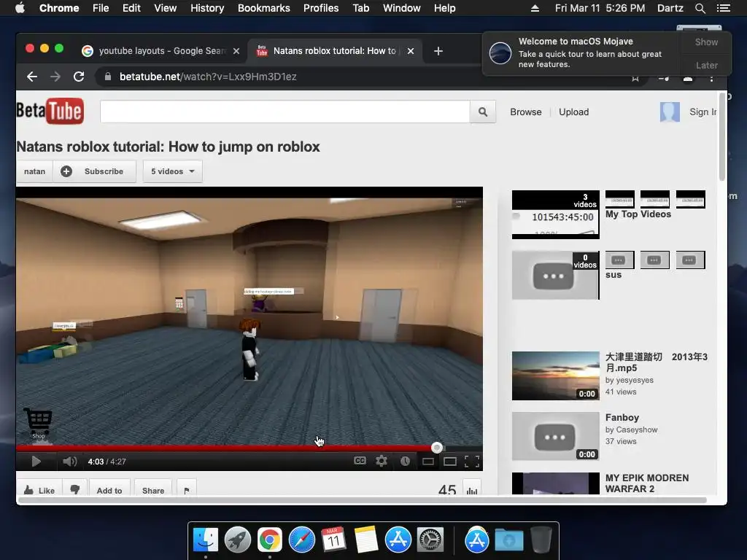Open video settings gear

tap(382, 461)
